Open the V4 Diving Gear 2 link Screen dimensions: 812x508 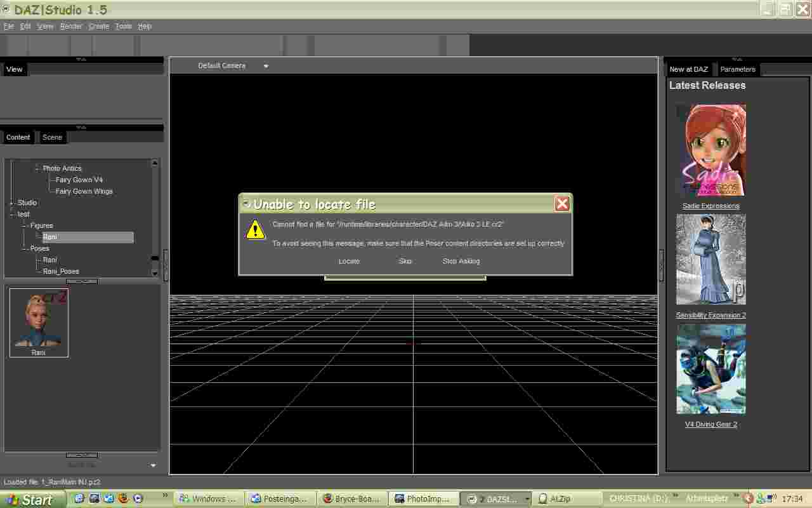tap(711, 424)
